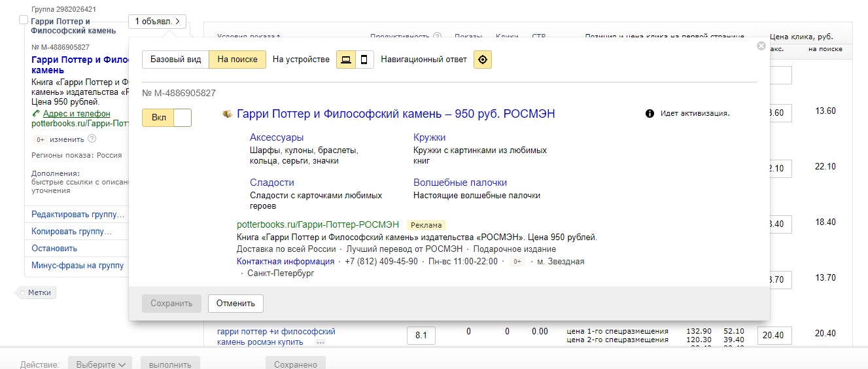This screenshot has width=868, height=369.
Task: Open the 'Выберите' action dropdown
Action: click(101, 364)
